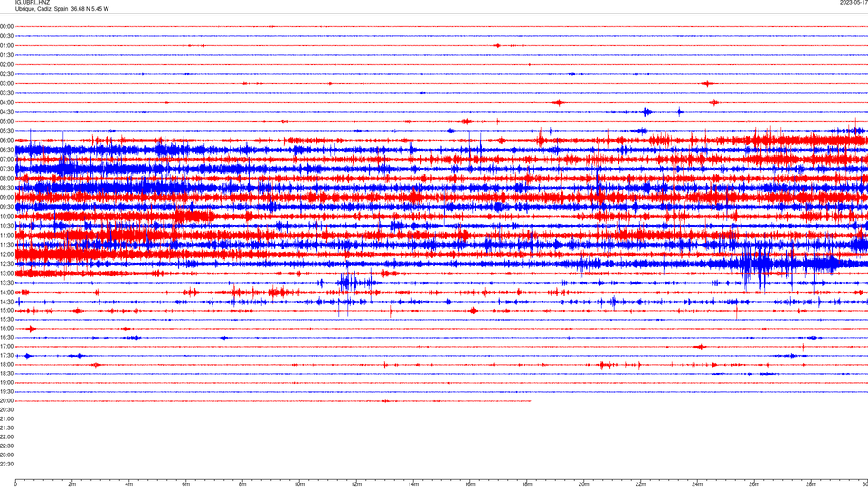
Task: Click the 13:30 time row label
Action: (6, 283)
